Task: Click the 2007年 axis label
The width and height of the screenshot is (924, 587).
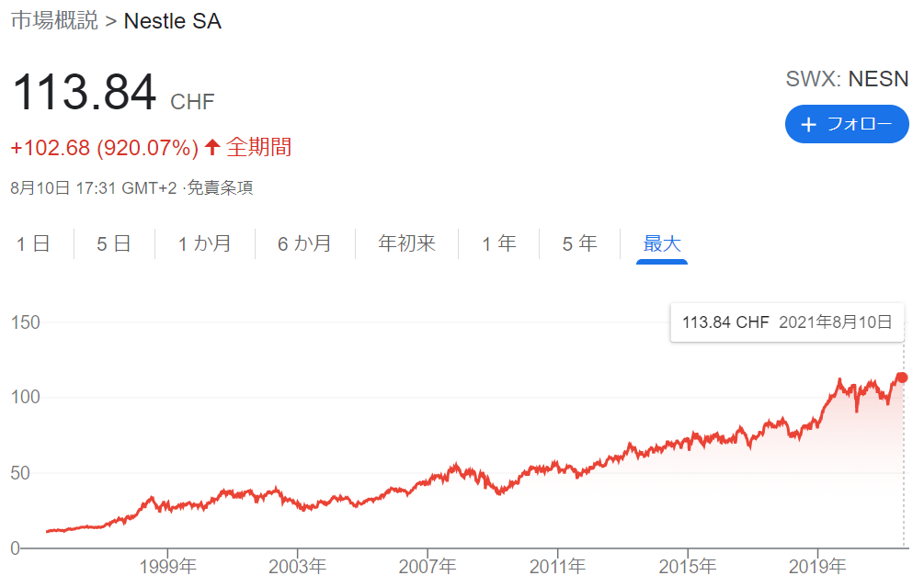Action: (428, 567)
